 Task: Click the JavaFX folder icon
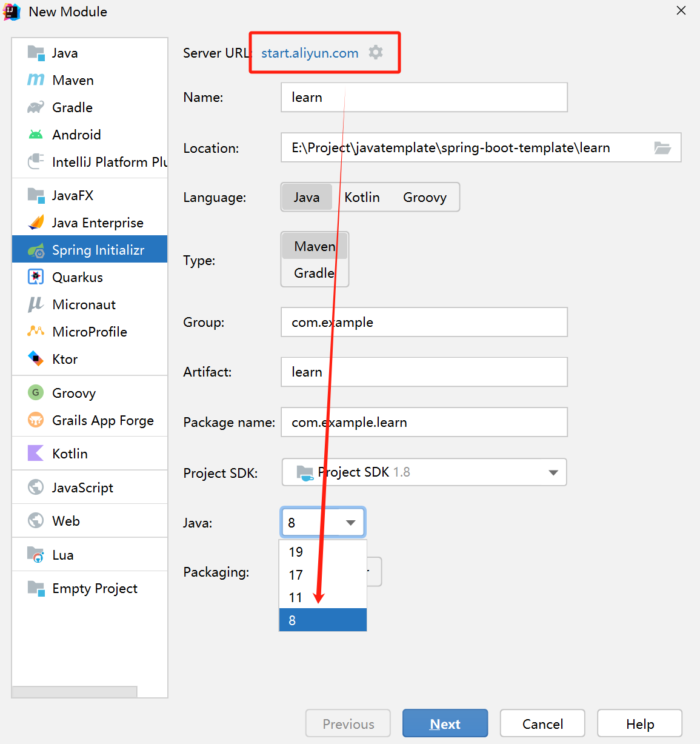(36, 195)
